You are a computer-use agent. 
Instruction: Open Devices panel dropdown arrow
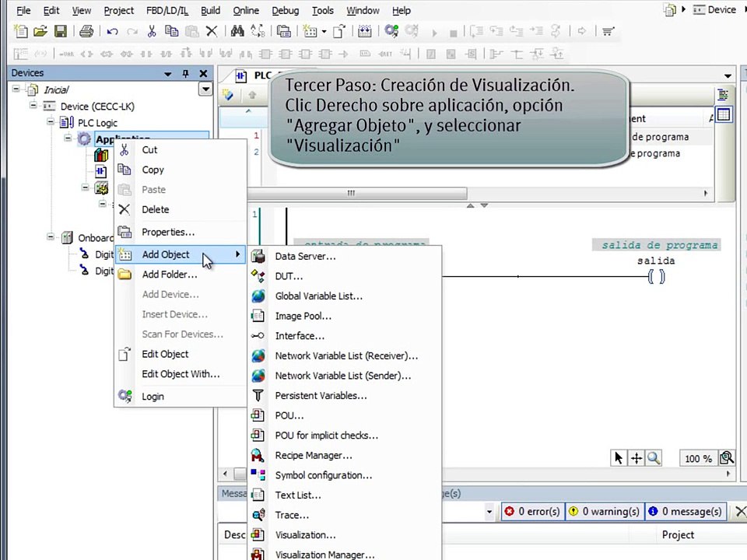point(168,74)
